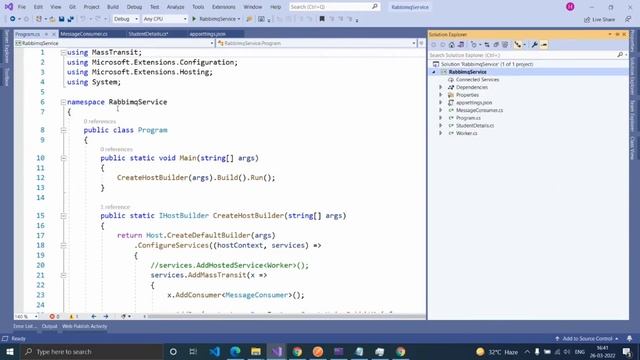
Task: Click the bookmark icon in main toolbar
Action: click(322, 19)
